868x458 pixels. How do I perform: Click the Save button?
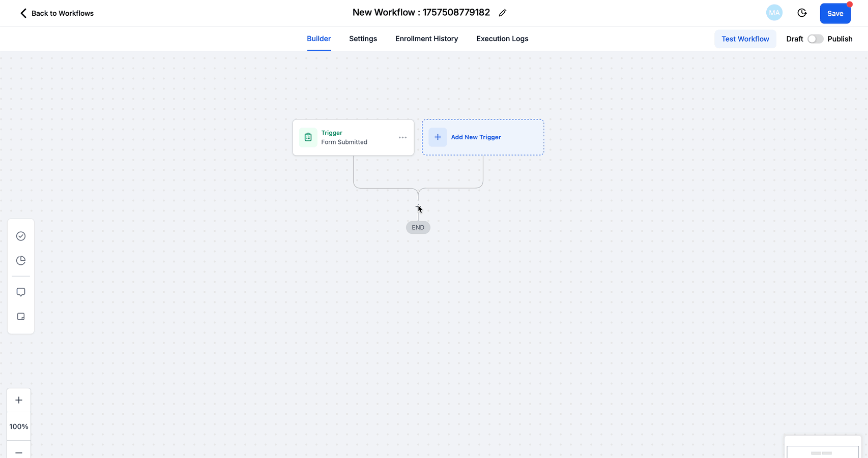click(835, 13)
